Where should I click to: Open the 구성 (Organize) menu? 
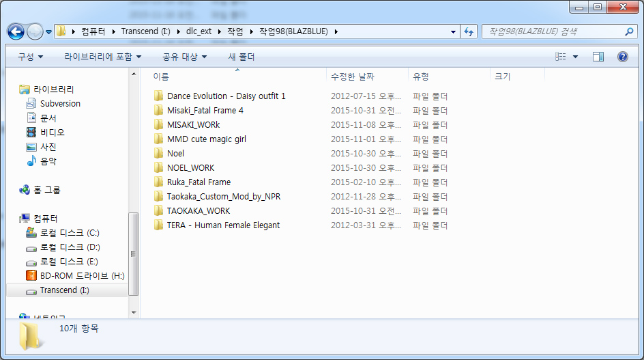(30, 57)
